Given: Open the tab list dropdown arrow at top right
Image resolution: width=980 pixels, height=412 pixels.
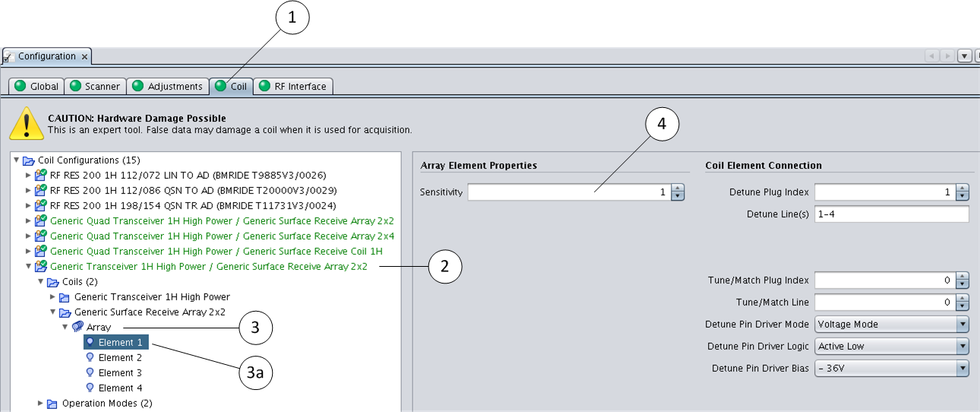Looking at the screenshot, I should [965, 56].
